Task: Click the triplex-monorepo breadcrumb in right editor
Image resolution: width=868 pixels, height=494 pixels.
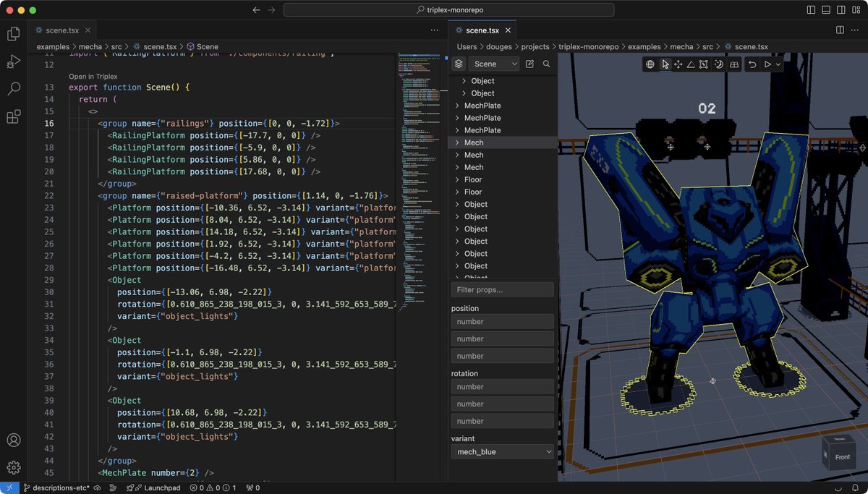Action: pos(589,46)
